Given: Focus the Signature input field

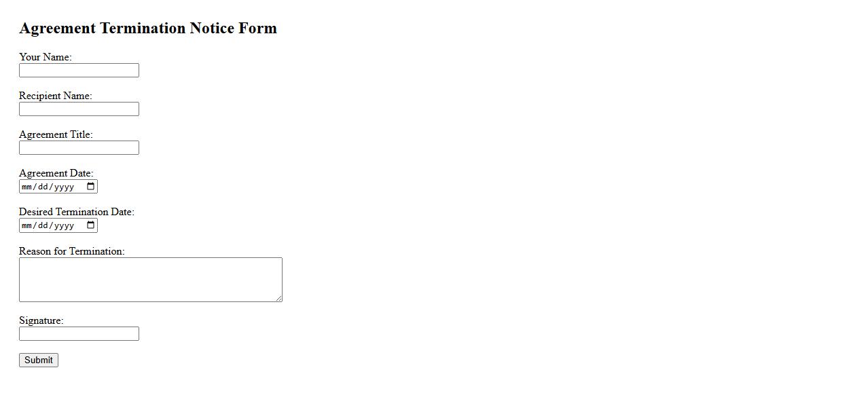Looking at the screenshot, I should click(79, 334).
